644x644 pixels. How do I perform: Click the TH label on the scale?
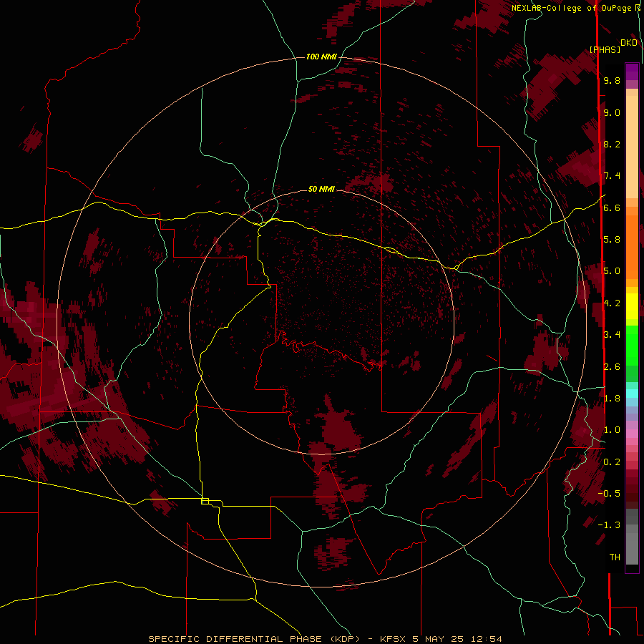tap(615, 557)
